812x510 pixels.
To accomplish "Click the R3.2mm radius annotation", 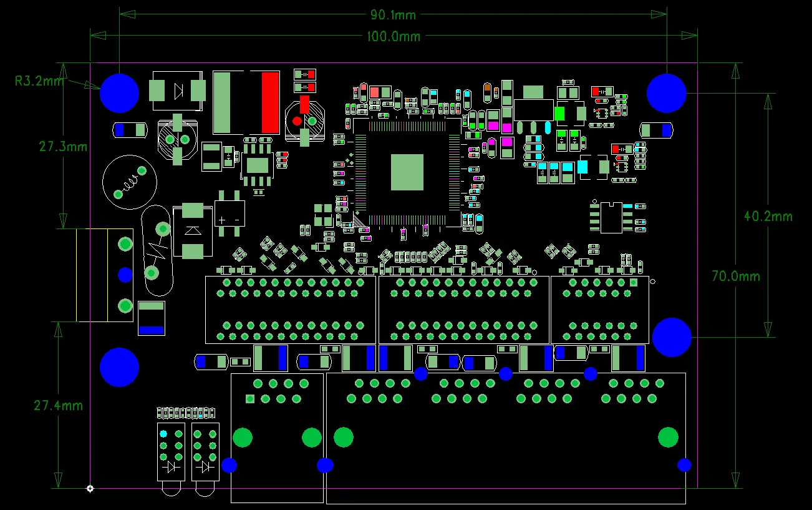I will tap(39, 80).
